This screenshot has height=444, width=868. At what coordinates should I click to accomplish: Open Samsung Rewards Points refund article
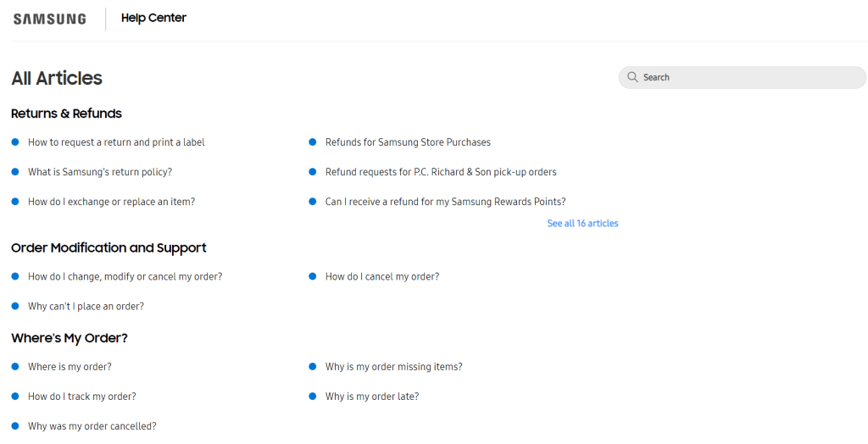click(x=446, y=202)
